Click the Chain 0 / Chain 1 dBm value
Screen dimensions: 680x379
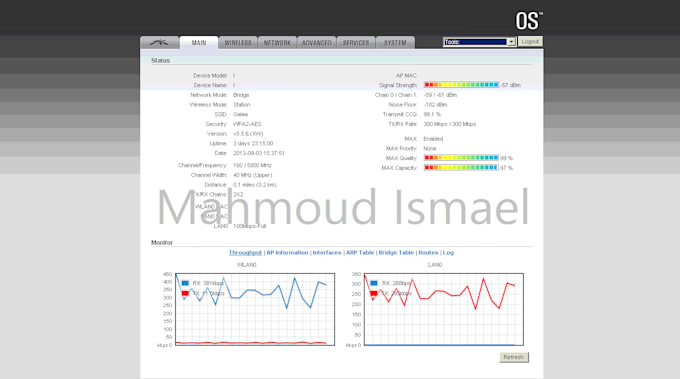[440, 95]
